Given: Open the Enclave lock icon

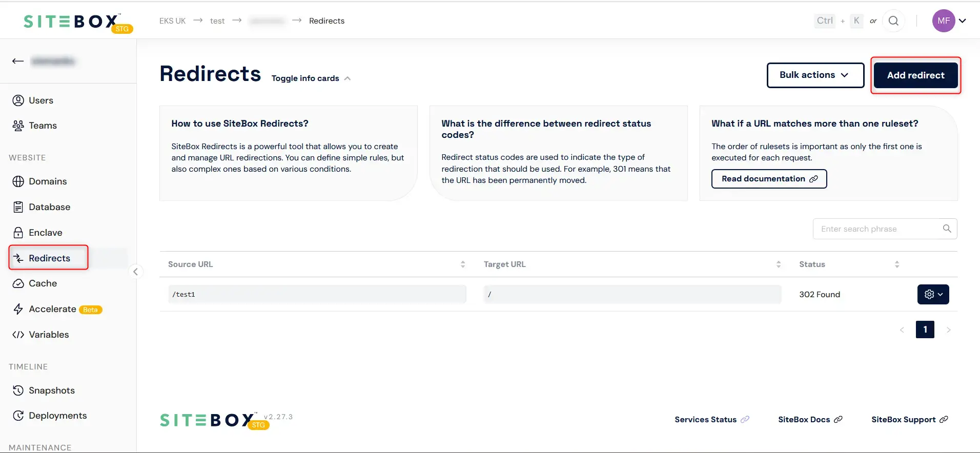Looking at the screenshot, I should point(18,233).
